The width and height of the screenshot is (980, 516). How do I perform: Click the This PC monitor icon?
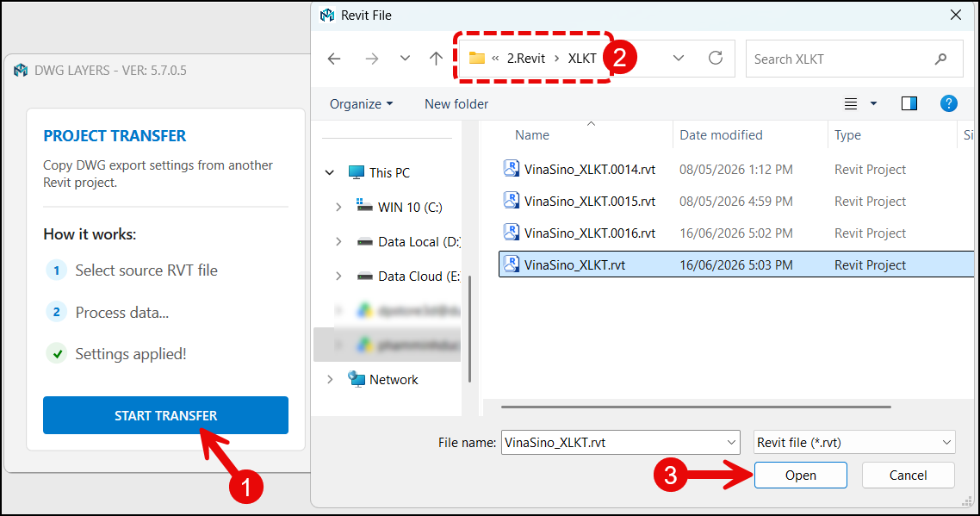(357, 172)
